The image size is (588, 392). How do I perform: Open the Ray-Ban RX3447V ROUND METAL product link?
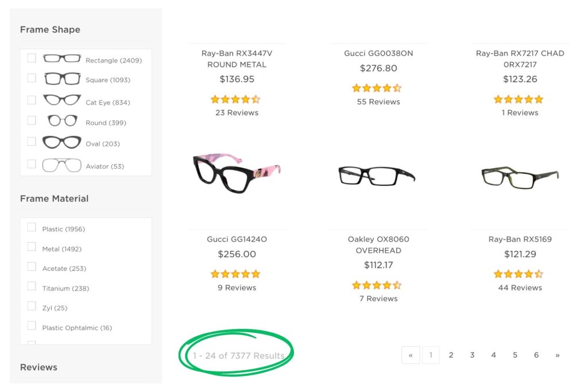point(237,58)
